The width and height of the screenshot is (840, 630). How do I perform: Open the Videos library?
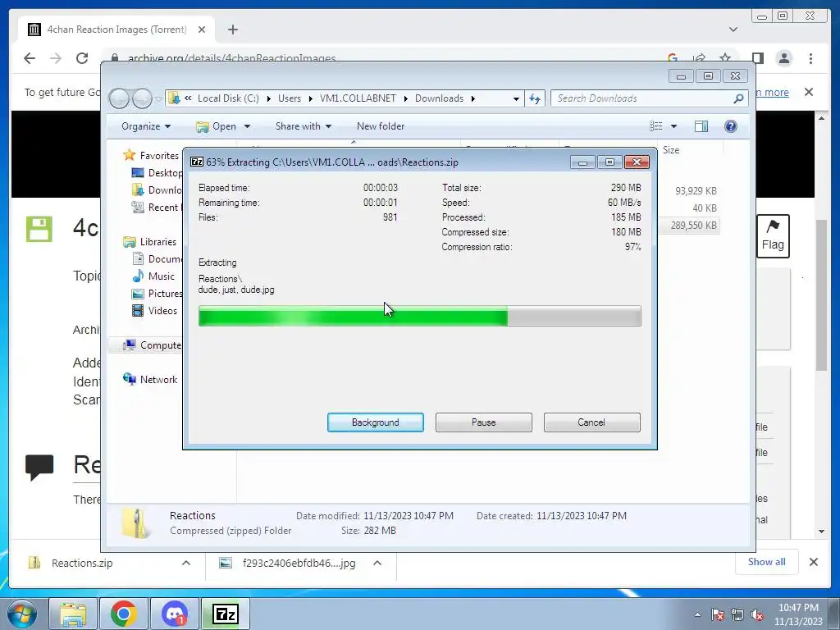[162, 311]
